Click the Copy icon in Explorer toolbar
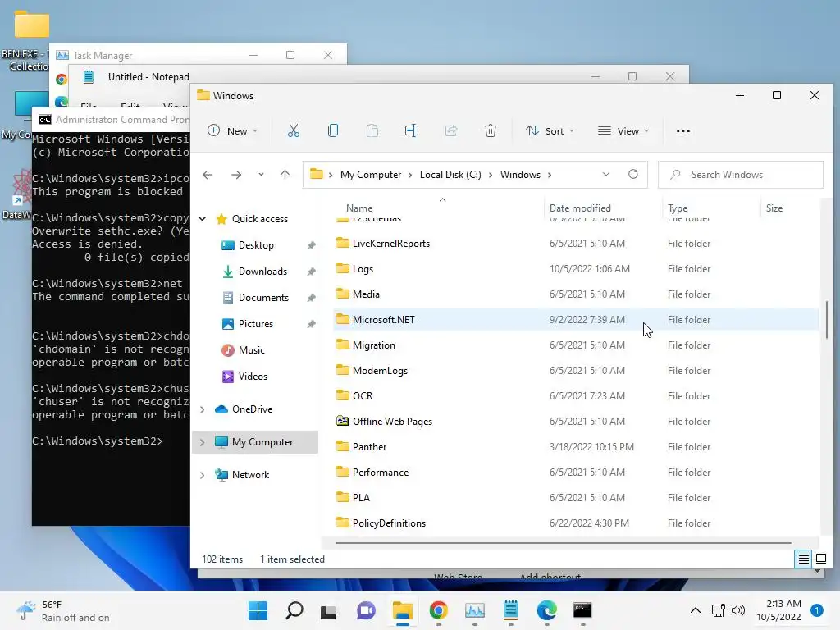Screen dimensions: 840x630 point(333,130)
